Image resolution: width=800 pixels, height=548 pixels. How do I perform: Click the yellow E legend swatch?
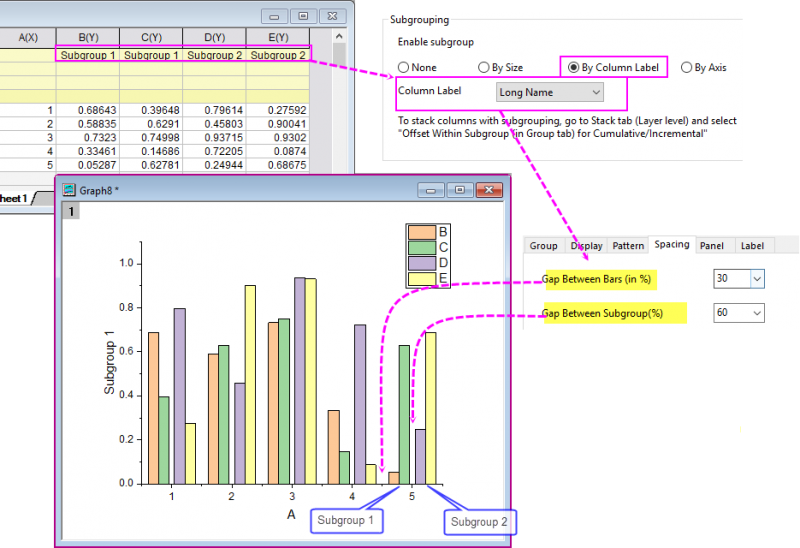(x=422, y=279)
